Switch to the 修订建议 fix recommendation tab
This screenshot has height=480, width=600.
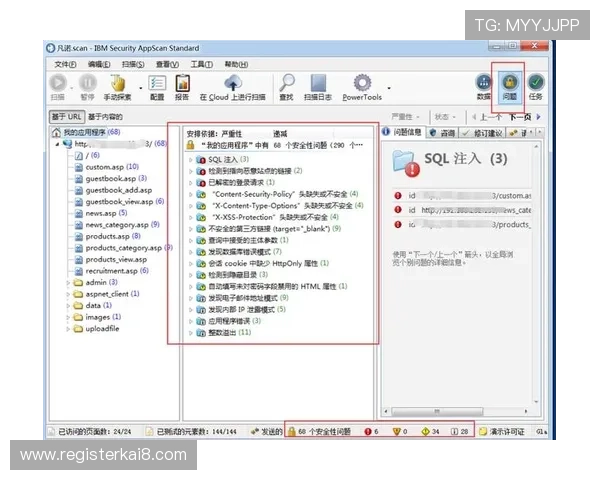pyautogui.click(x=483, y=133)
